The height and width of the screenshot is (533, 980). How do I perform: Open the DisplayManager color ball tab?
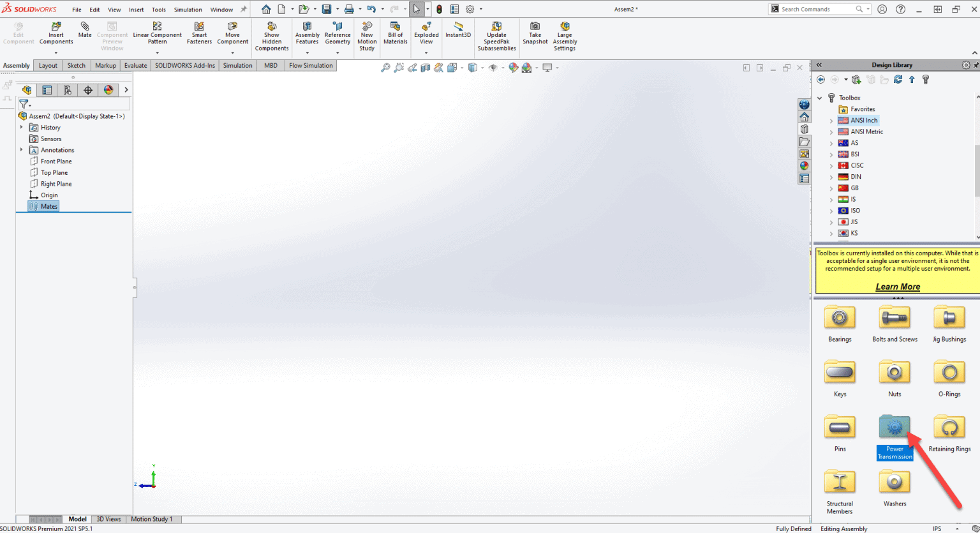(108, 90)
